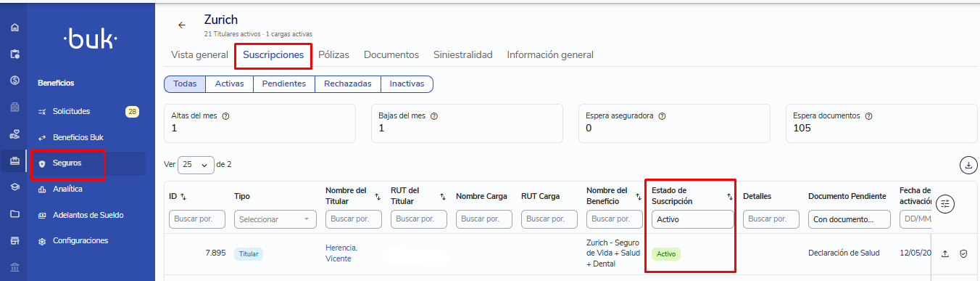Screen dimensions: 980x281
Task: Click the Titular type badge
Action: click(x=248, y=254)
